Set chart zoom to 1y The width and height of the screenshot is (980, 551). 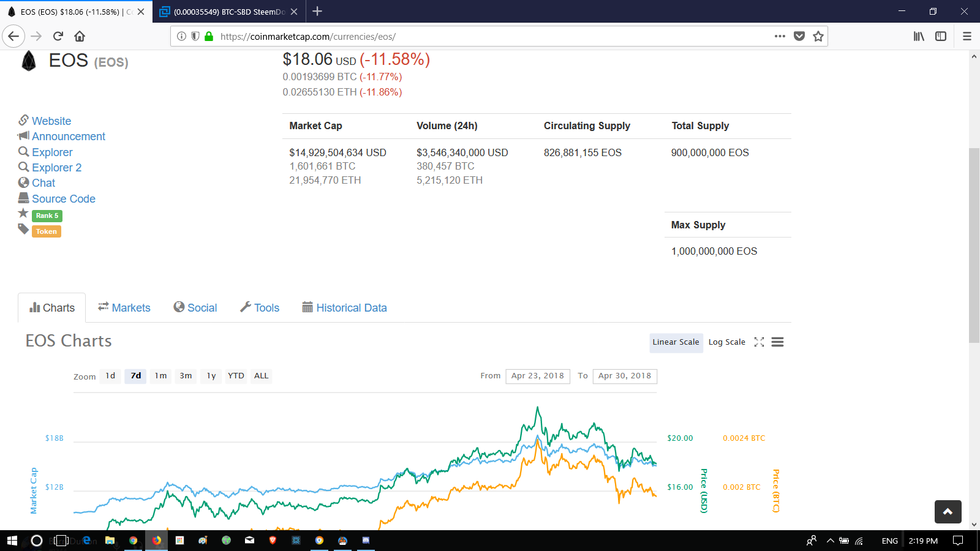tap(211, 376)
